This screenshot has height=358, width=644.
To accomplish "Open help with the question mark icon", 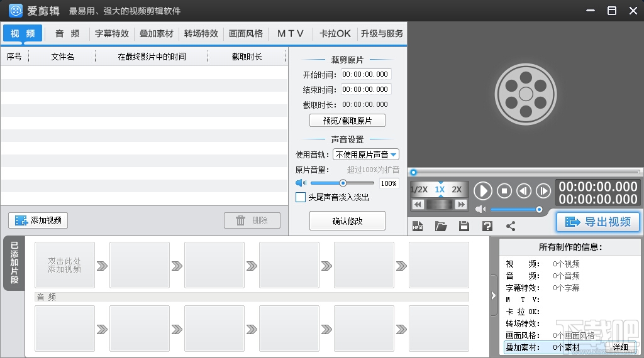I will coord(487,226).
